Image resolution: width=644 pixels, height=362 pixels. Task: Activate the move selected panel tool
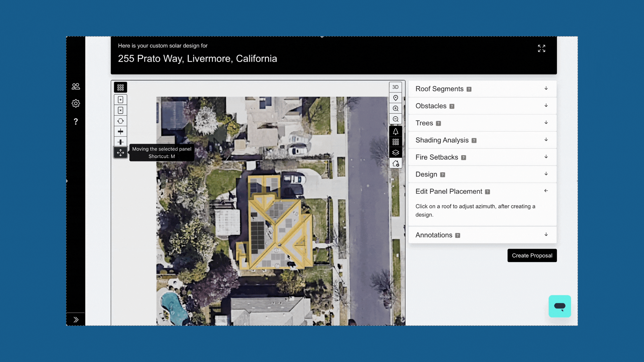120,153
